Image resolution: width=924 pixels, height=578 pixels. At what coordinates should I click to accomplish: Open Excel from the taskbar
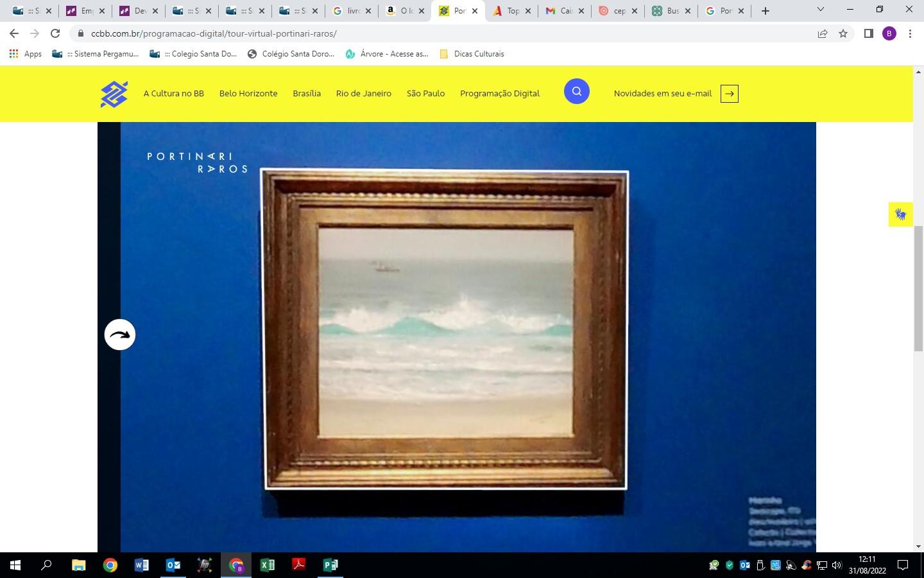tap(268, 565)
